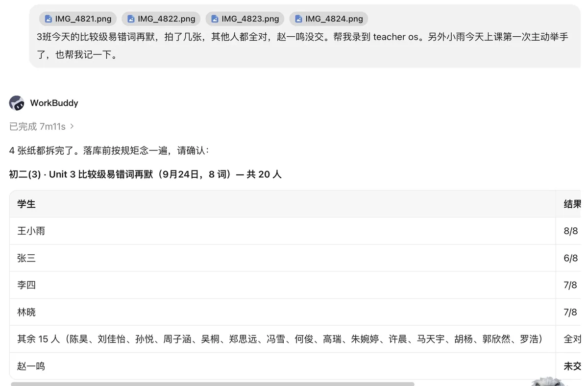Click the WorkBuddy raccoon avatar
Viewport: 588px width, 386px height.
tap(17, 103)
